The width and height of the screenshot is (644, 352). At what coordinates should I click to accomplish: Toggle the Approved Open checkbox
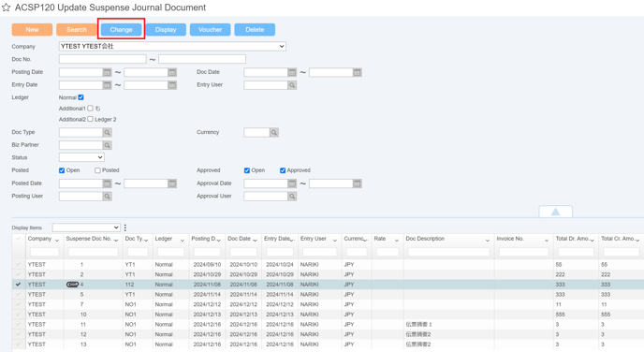click(x=247, y=170)
